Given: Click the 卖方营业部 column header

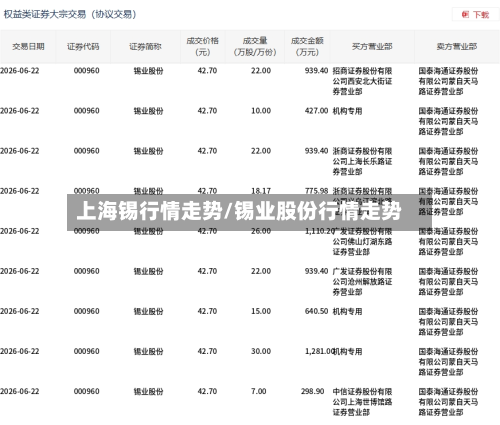Looking at the screenshot, I should pos(457,46).
